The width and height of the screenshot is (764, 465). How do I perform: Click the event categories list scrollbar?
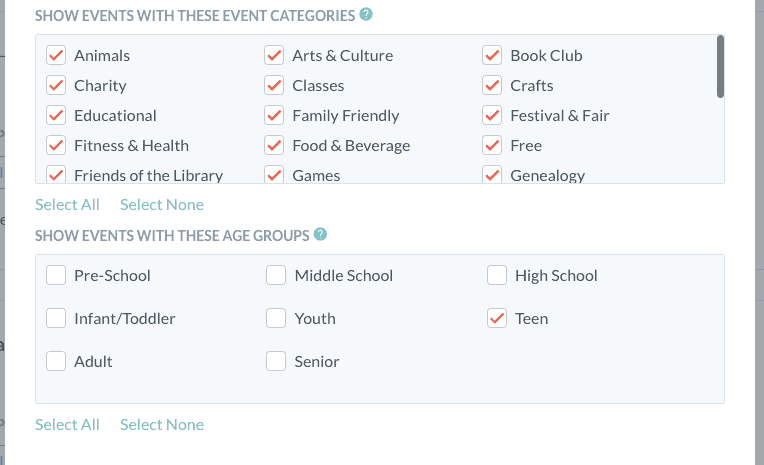(720, 67)
